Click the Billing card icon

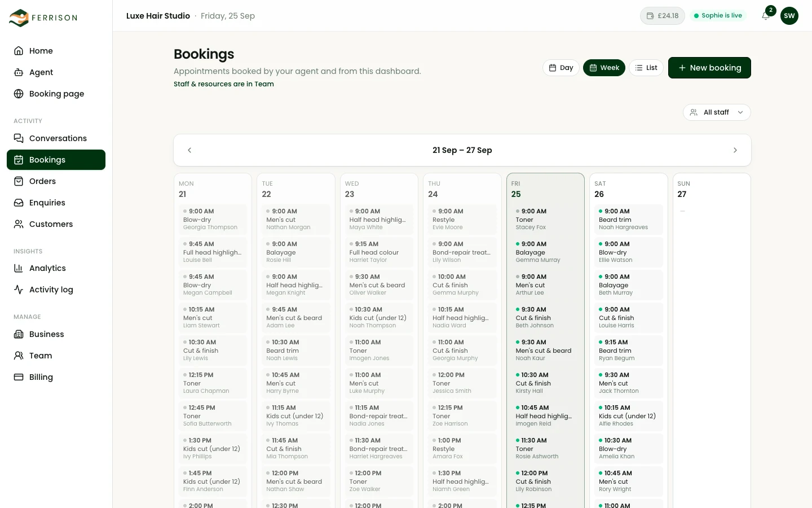(x=19, y=377)
